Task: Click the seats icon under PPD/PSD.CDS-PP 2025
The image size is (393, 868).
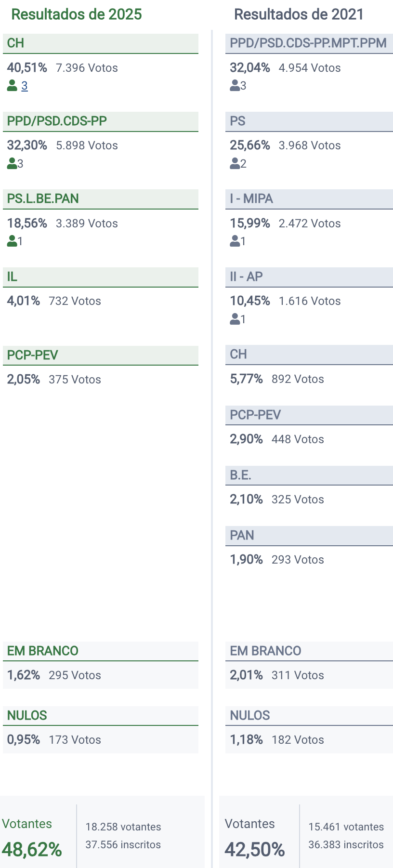Action: 12,164
